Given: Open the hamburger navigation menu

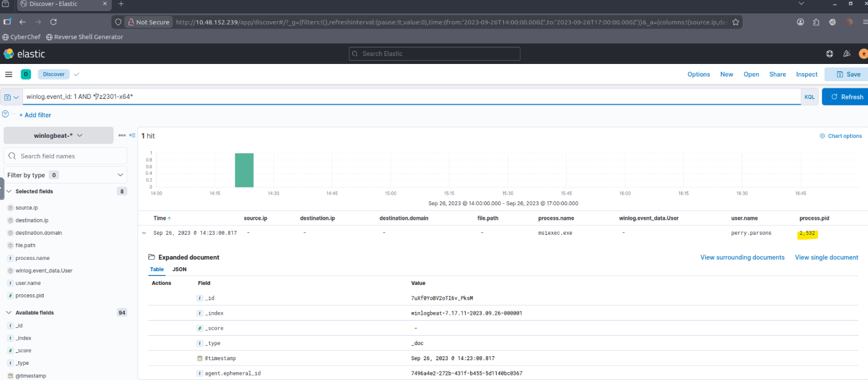Looking at the screenshot, I should click(x=9, y=75).
